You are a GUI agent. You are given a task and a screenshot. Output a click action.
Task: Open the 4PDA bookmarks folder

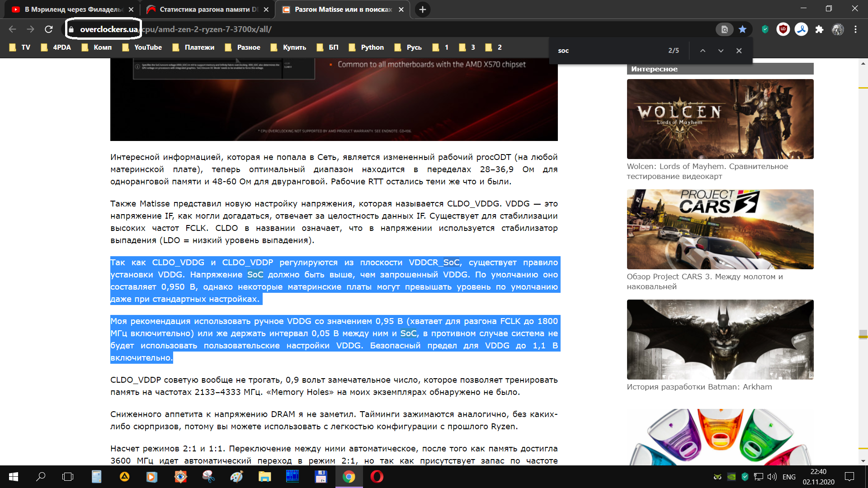pyautogui.click(x=56, y=47)
